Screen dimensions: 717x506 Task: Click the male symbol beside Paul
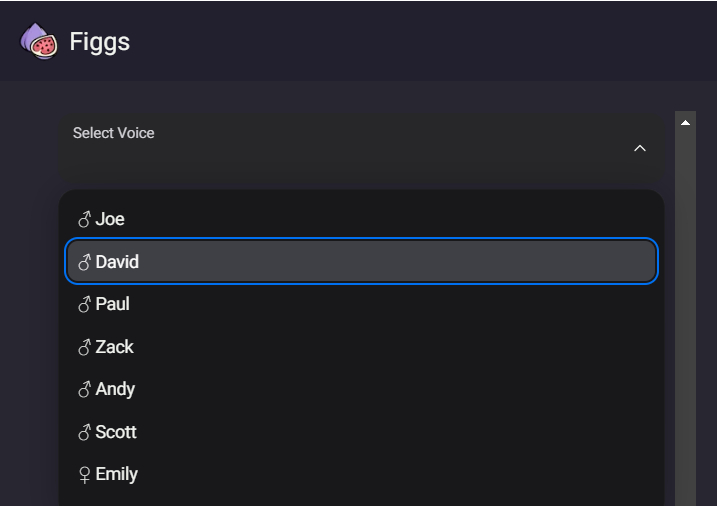84,304
